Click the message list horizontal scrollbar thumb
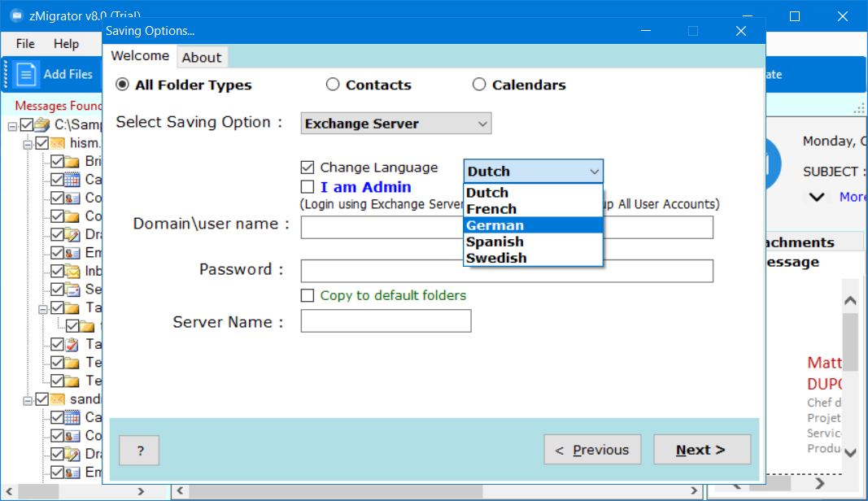This screenshot has width=868, height=501. [335, 491]
